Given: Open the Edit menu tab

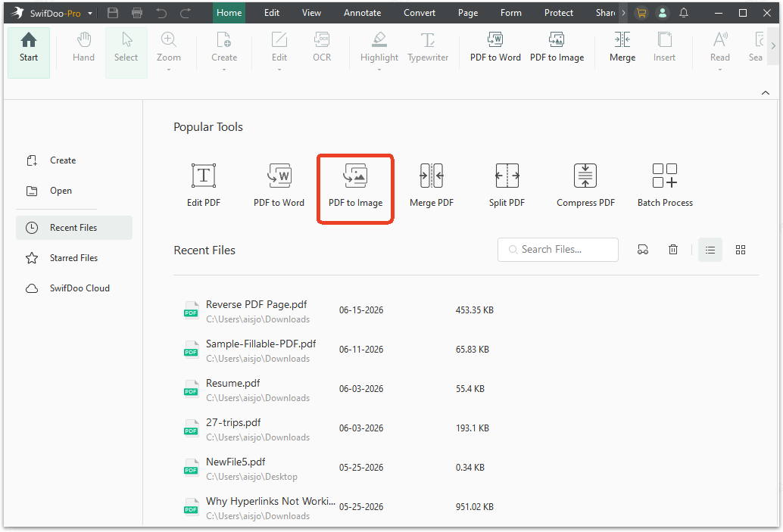Looking at the screenshot, I should click(x=272, y=13).
